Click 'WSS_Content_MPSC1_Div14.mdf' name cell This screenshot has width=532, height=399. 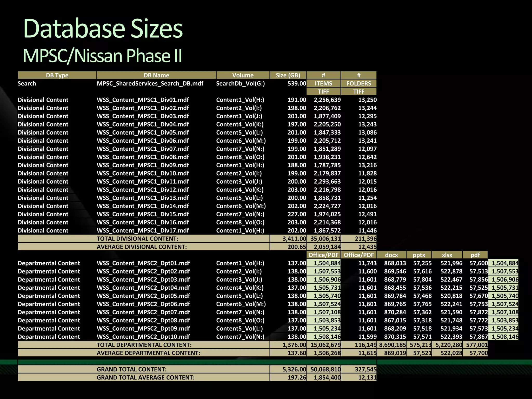click(x=143, y=206)
